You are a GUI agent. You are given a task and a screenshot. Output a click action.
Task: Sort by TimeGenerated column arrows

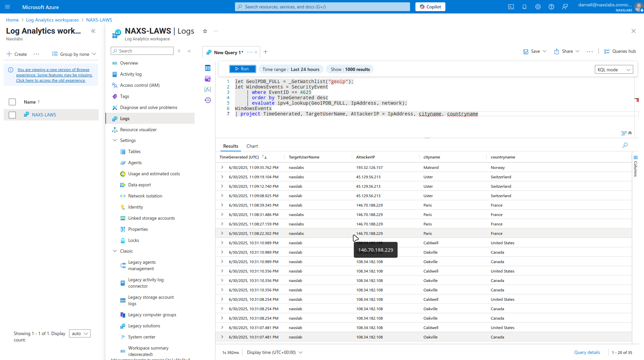pos(264,157)
